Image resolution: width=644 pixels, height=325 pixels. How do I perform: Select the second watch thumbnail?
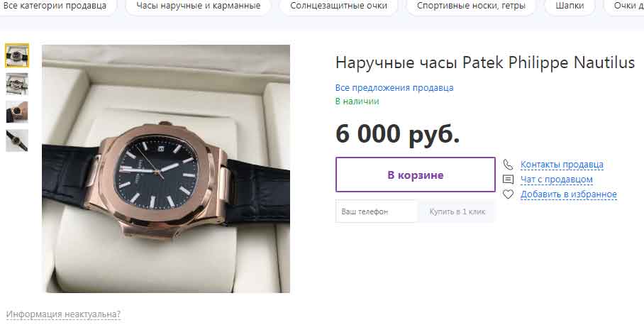click(17, 84)
